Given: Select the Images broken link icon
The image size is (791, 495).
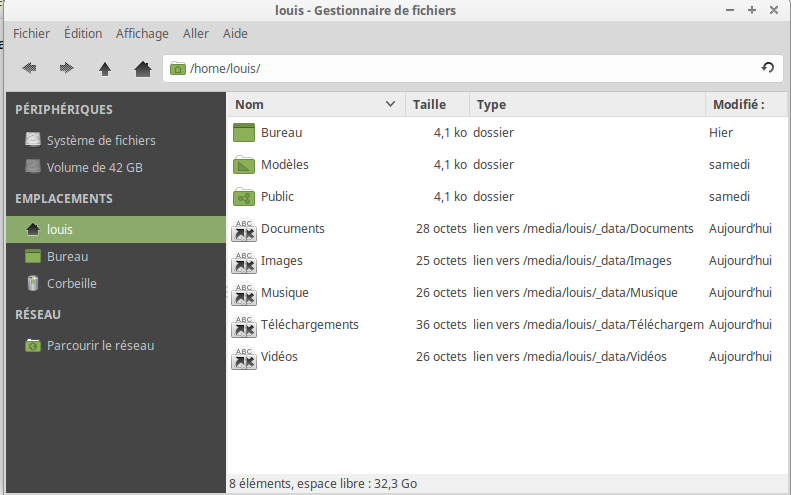Looking at the screenshot, I should pyautogui.click(x=244, y=262).
